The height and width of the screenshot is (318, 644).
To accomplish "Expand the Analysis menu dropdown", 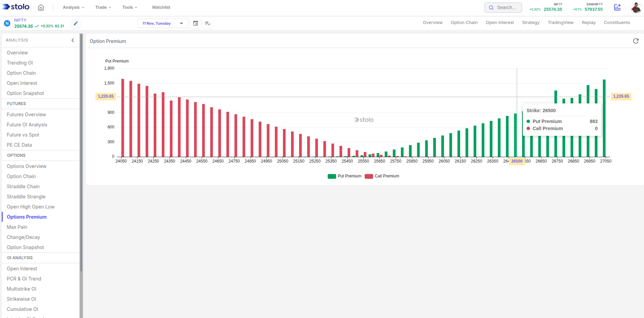I will tap(73, 7).
